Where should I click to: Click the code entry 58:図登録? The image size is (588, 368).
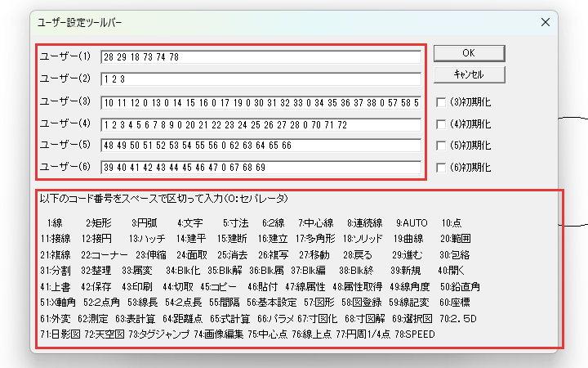(x=362, y=303)
